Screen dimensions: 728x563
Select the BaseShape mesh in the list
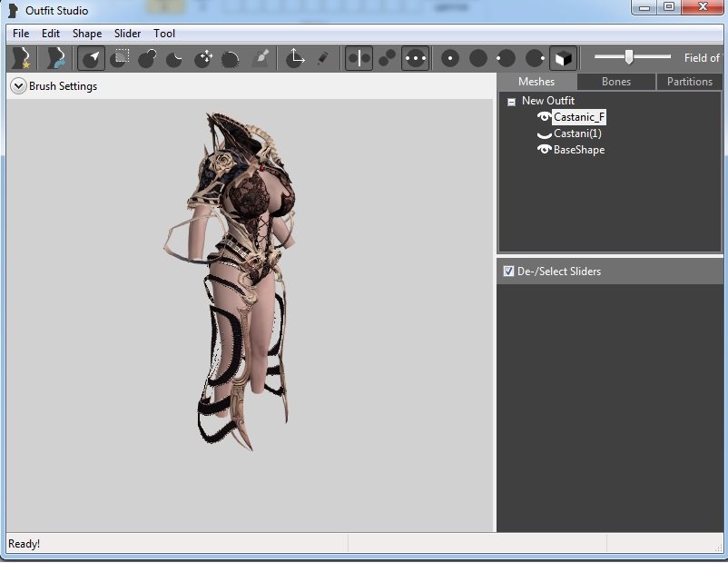tap(579, 150)
